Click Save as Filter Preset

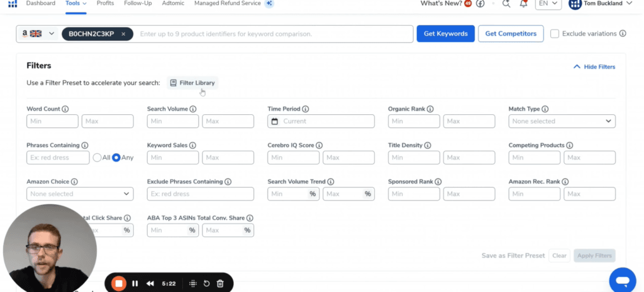tap(513, 256)
